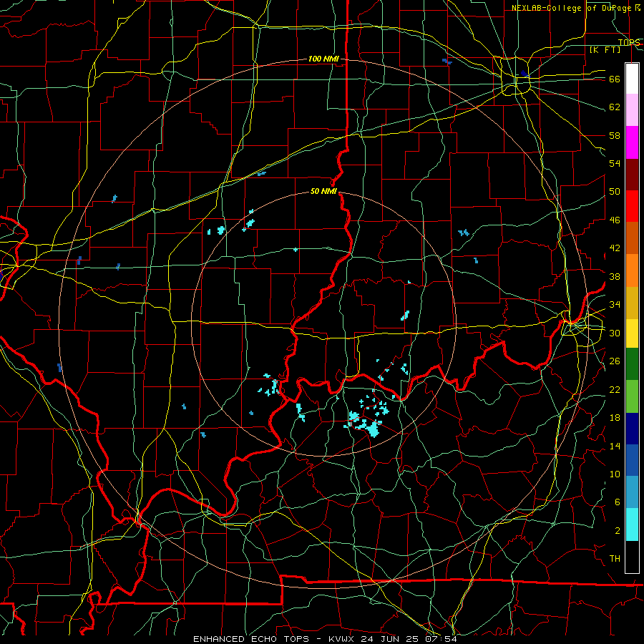Select the cyan swatch on the legend

coord(632,525)
